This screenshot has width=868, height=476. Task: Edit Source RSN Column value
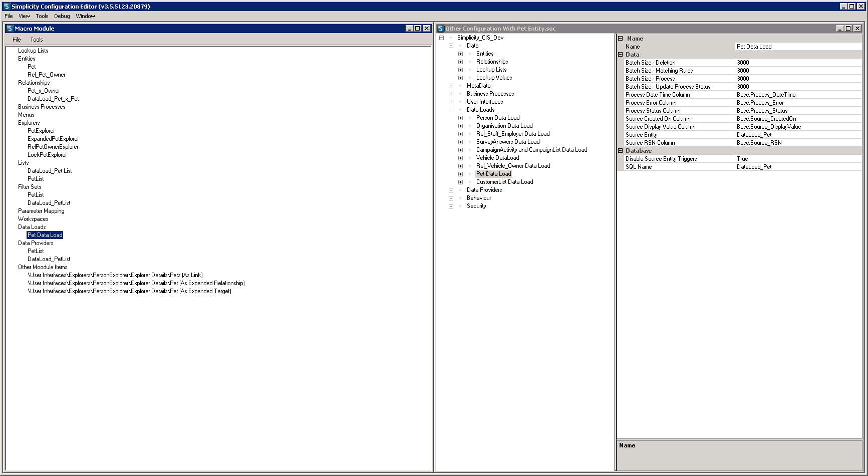798,143
